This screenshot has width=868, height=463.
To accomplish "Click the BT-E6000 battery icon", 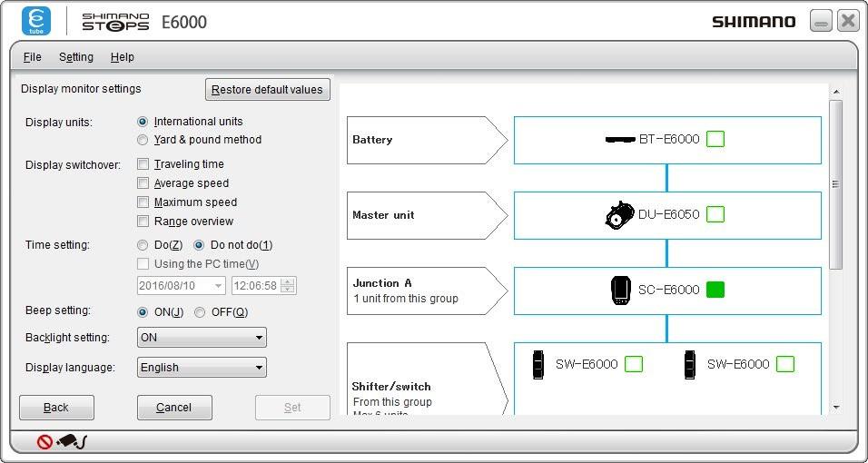I will [x=620, y=140].
